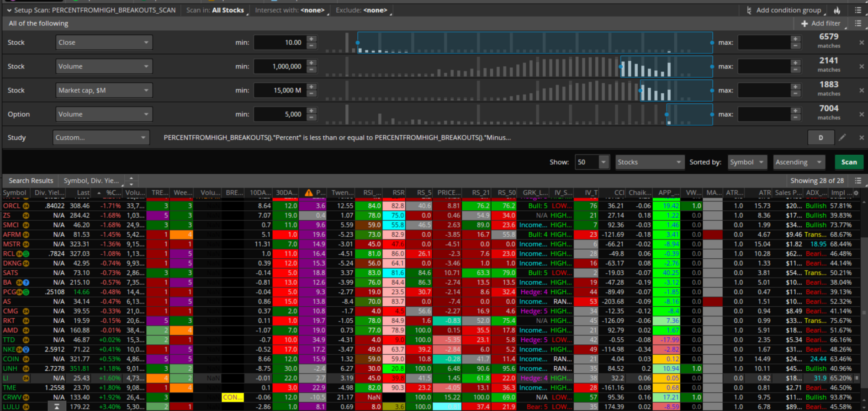
Task: Click the pencil icon to edit the study filter
Action: pos(842,137)
